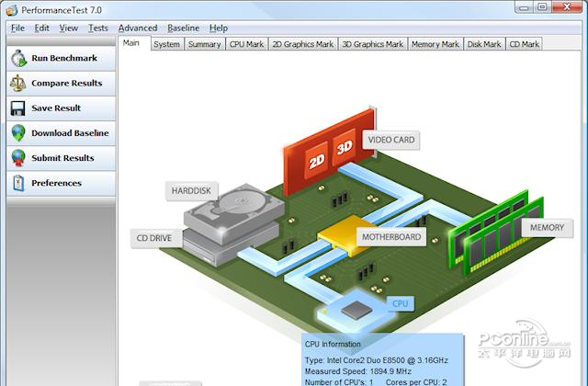Switch to the CPU Mark tab
The width and height of the screenshot is (588, 386).
click(x=247, y=44)
